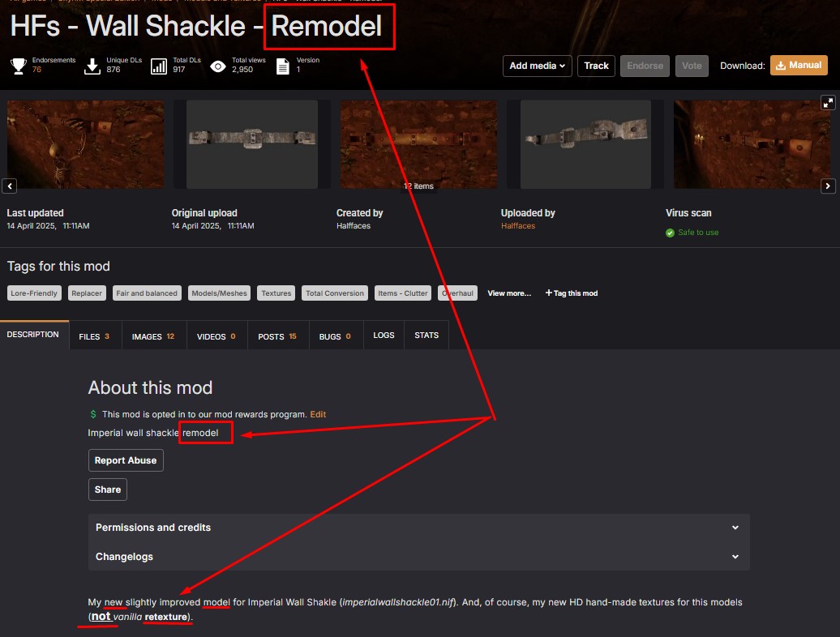Click the Version document icon
This screenshot has height=637, width=840.
(x=283, y=66)
